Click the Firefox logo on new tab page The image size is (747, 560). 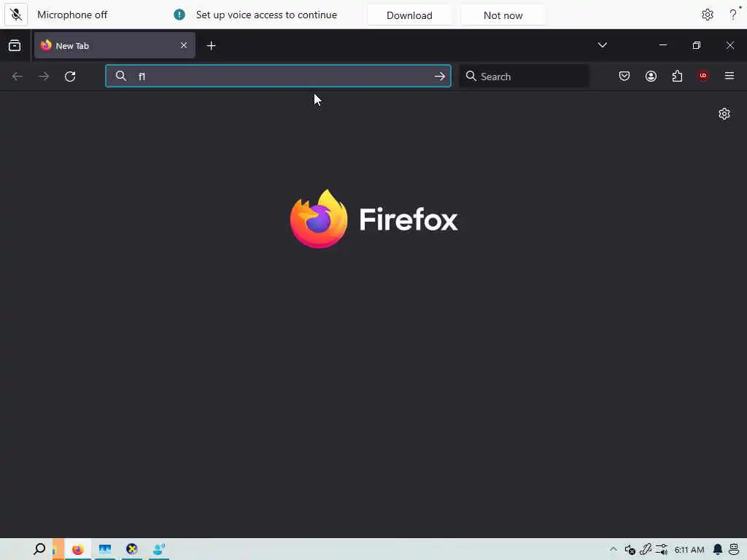(374, 219)
